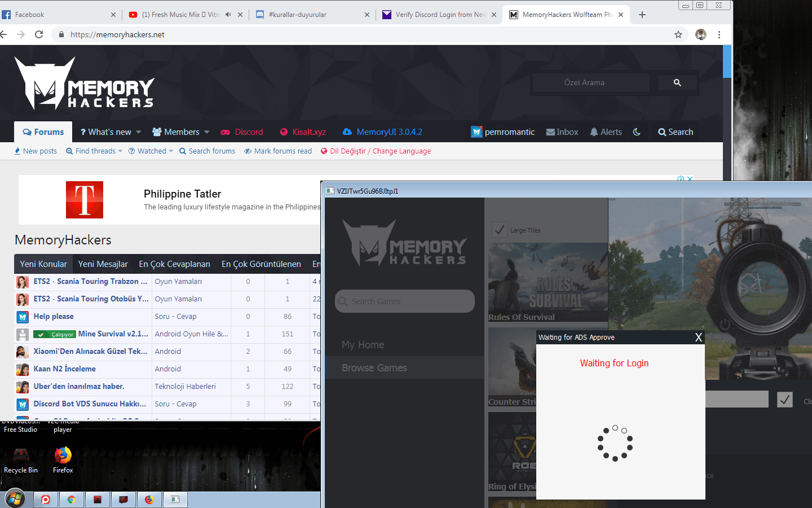
Task: Open the Windows Start orb
Action: (15, 499)
